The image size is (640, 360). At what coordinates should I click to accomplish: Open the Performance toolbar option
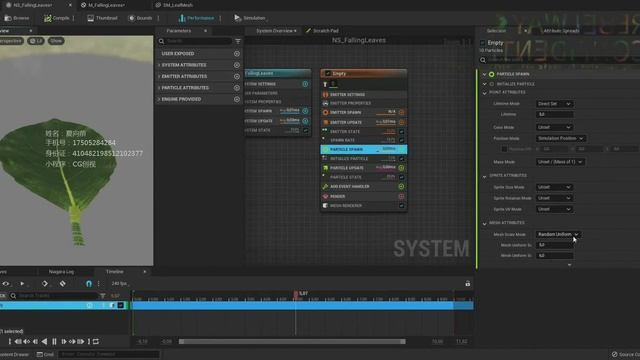pyautogui.click(x=196, y=18)
